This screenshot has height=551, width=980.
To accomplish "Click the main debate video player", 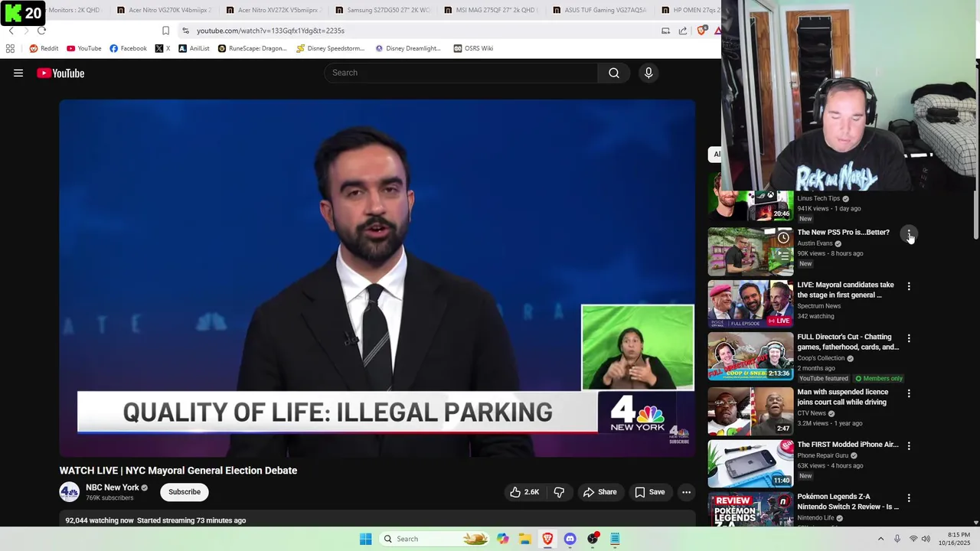I will pos(377,279).
